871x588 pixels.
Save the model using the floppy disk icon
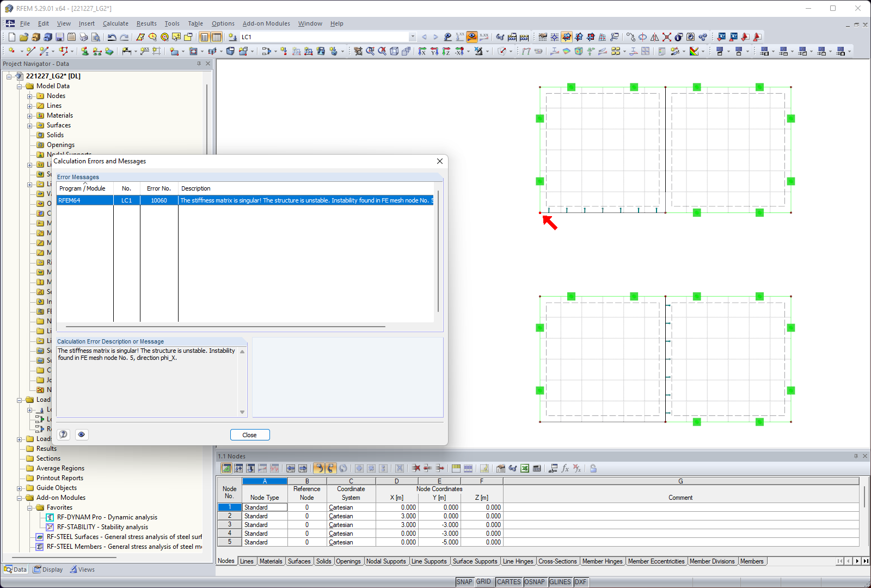tap(60, 37)
